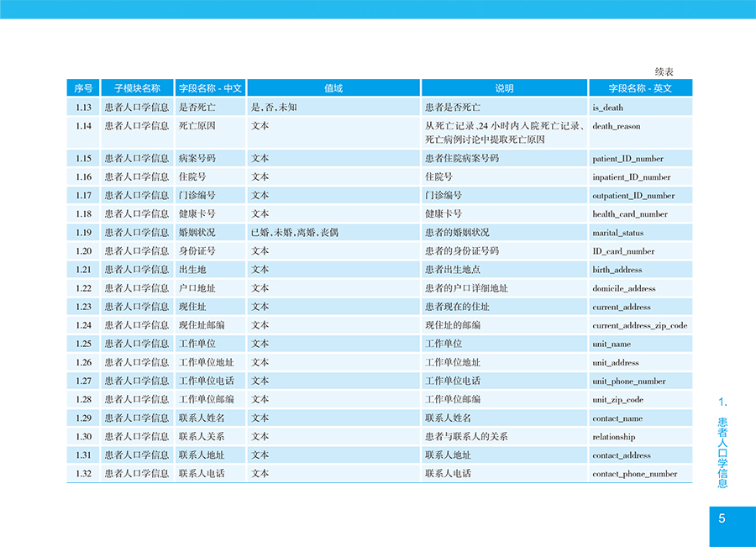
Task: Click the field name unit_phone_number
Action: tap(629, 381)
